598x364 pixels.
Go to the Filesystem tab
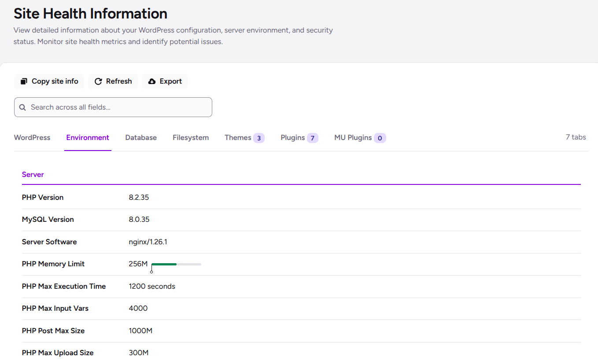coord(191,138)
